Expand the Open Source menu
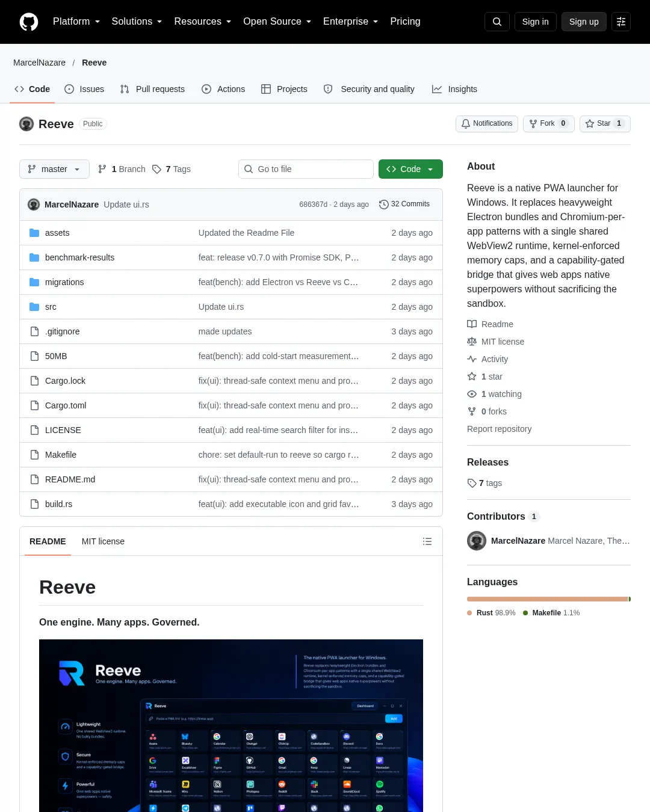This screenshot has height=812, width=650. tap(277, 22)
